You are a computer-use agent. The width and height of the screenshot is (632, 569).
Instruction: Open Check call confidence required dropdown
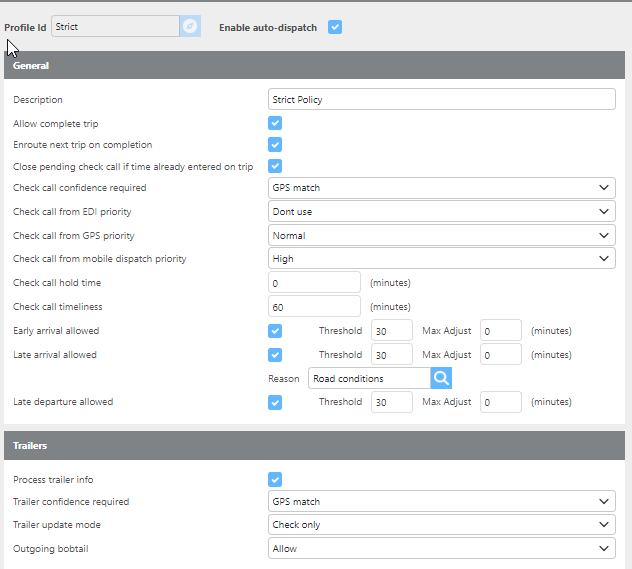[441, 188]
